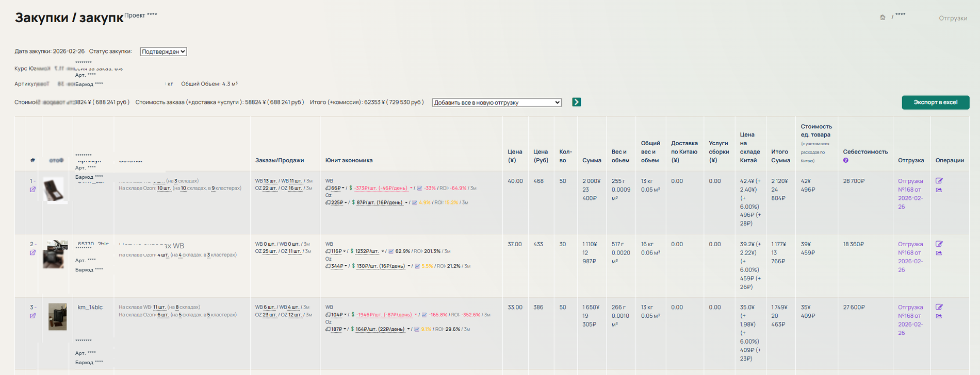Open the external link icon in row 3
This screenshot has width=980, height=375.
(32, 316)
